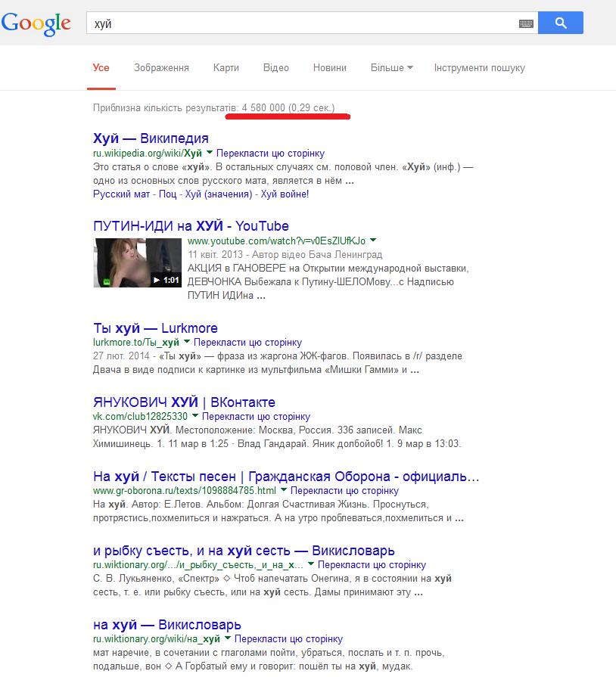616x677 pixels.
Task: Open the YouTube result title
Action: coord(191,226)
